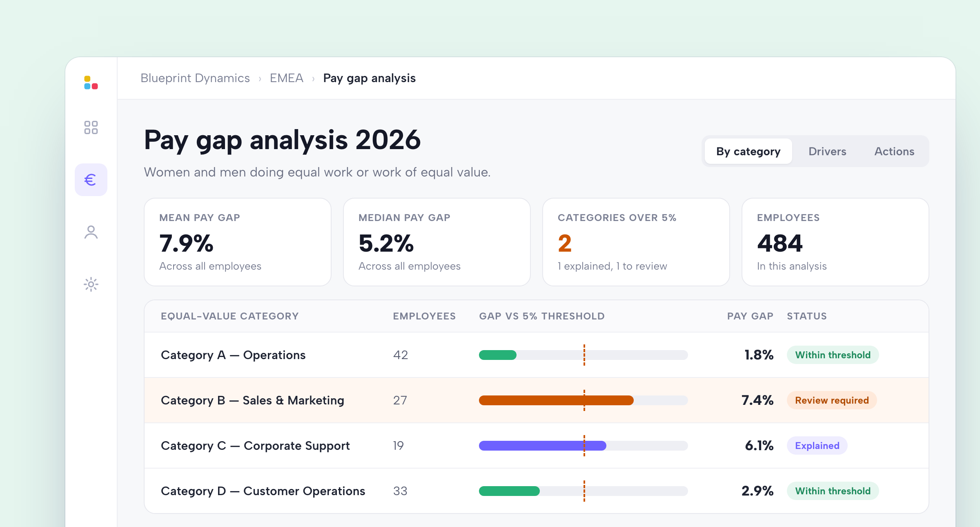Click the colorful app logo icon
This screenshot has height=527, width=980.
[x=91, y=83]
